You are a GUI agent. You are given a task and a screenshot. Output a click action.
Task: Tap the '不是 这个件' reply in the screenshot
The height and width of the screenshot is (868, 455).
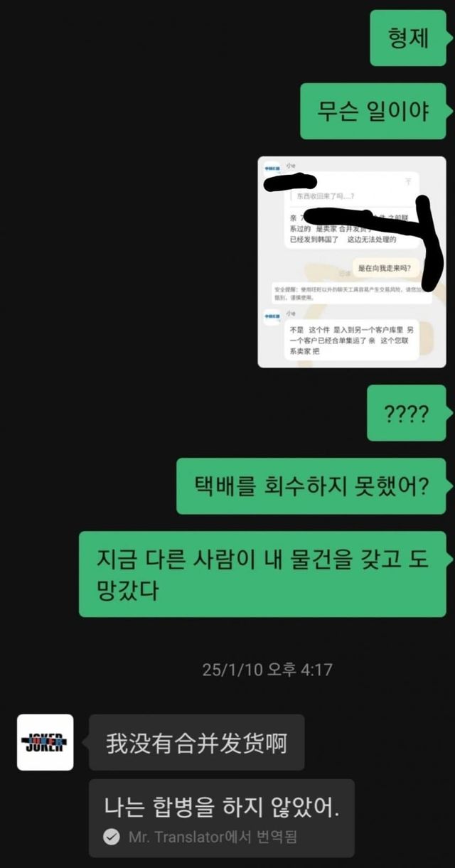(352, 342)
